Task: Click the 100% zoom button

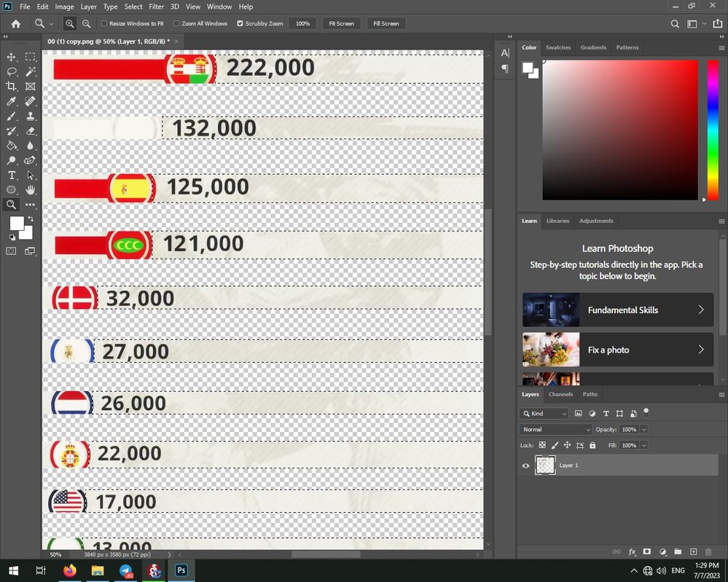Action: pyautogui.click(x=302, y=23)
